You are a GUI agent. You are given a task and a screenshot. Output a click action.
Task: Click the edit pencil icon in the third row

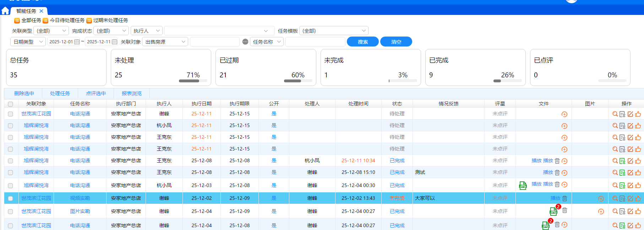point(630,137)
